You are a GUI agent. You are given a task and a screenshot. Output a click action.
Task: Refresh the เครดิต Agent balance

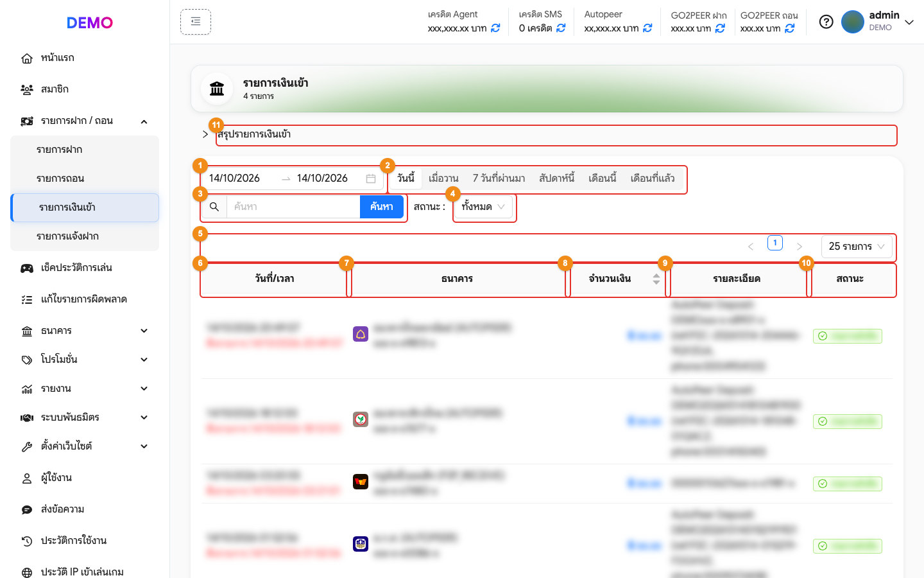pos(495,28)
